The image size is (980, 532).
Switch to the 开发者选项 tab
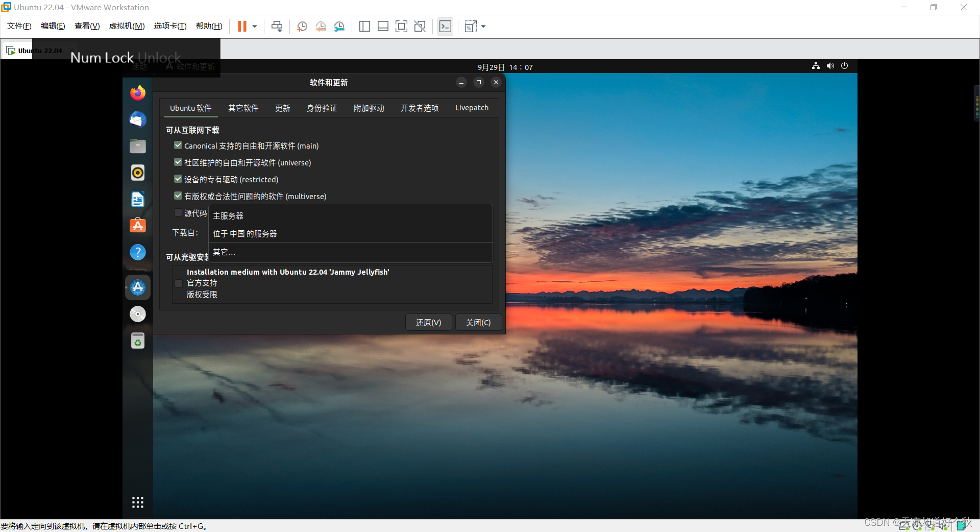420,108
